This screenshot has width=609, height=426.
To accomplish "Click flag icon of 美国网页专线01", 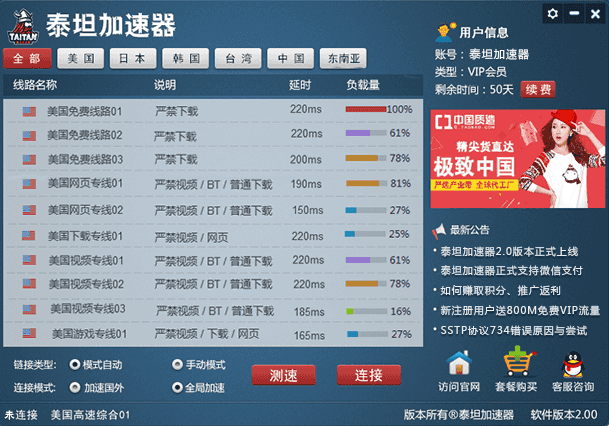I will 29,184.
